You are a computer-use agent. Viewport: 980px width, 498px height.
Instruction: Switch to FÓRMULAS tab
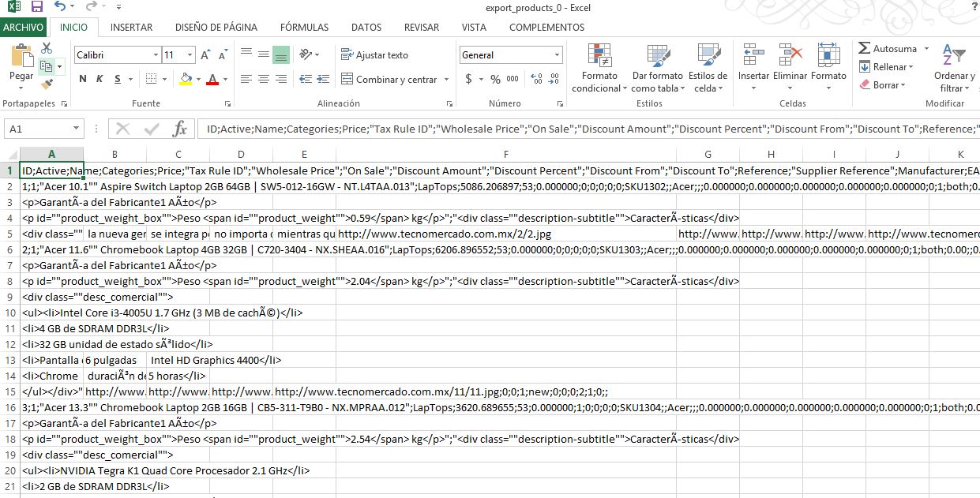304,27
